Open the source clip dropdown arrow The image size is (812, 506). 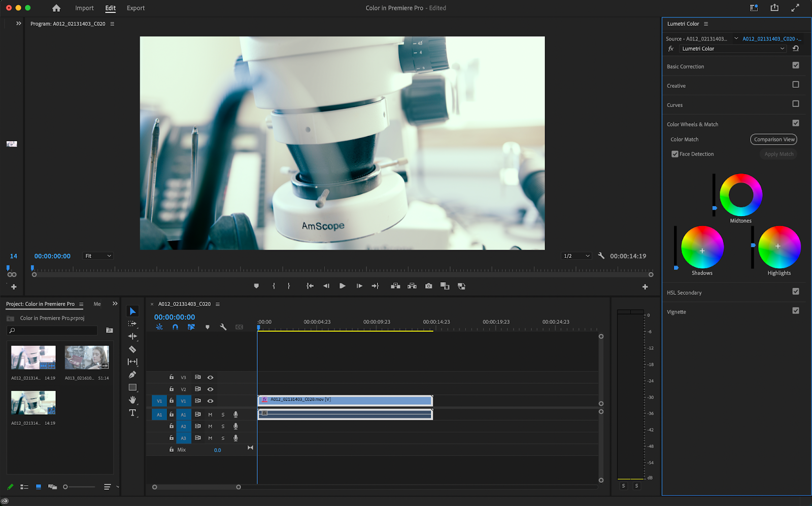pos(736,39)
